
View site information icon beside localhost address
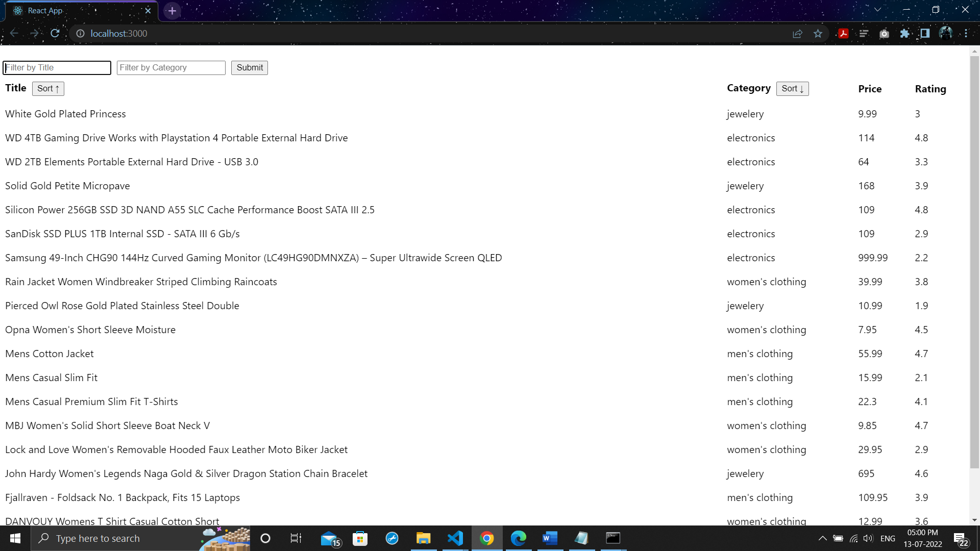tap(80, 33)
